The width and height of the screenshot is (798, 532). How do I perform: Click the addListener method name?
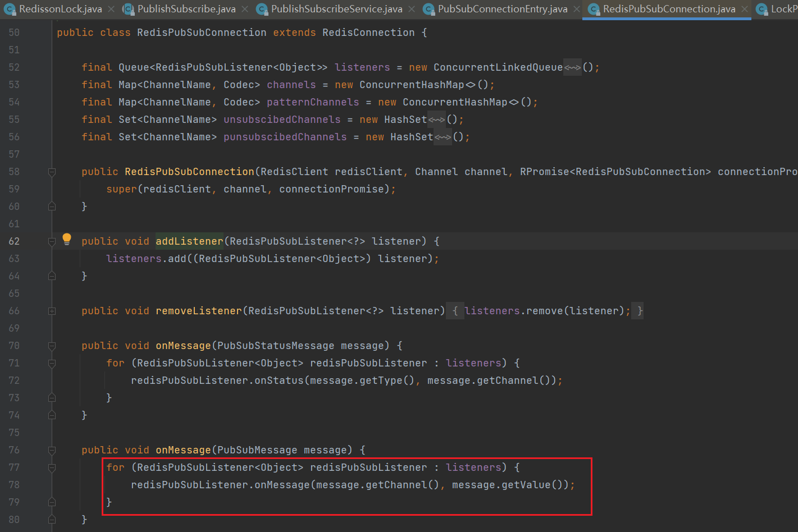(189, 241)
